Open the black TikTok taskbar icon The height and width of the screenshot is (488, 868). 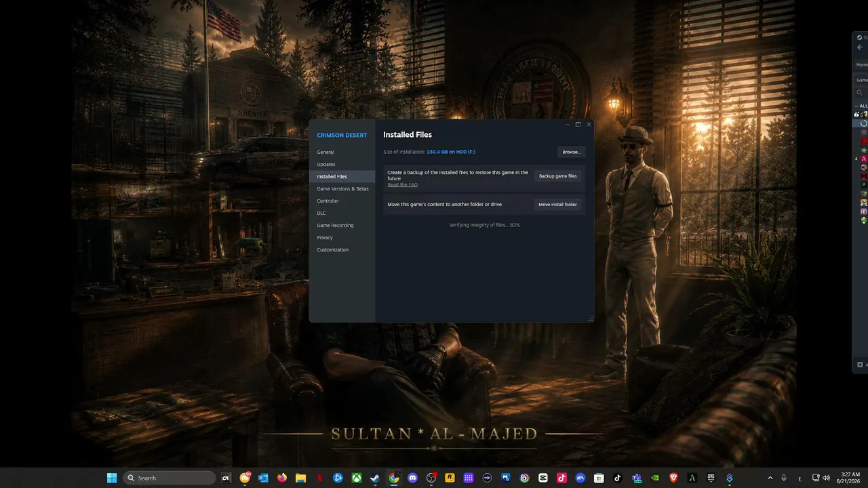(x=617, y=478)
